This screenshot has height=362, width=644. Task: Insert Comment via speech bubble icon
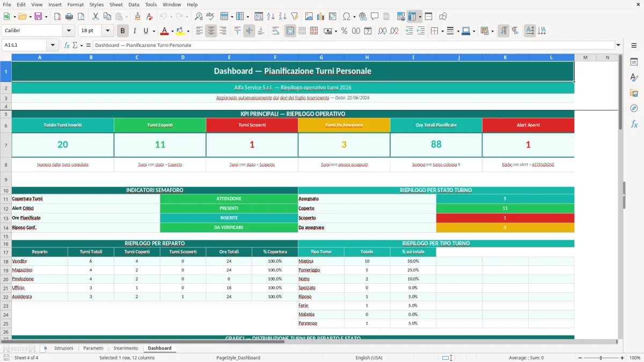coord(375,17)
